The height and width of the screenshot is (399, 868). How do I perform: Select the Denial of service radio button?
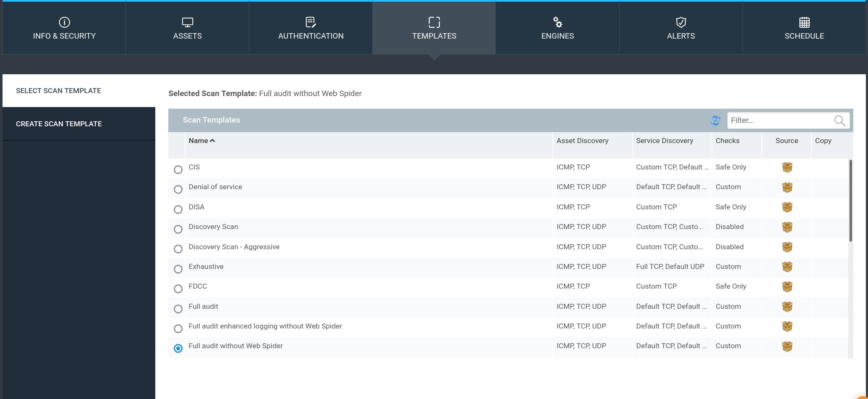[178, 189]
